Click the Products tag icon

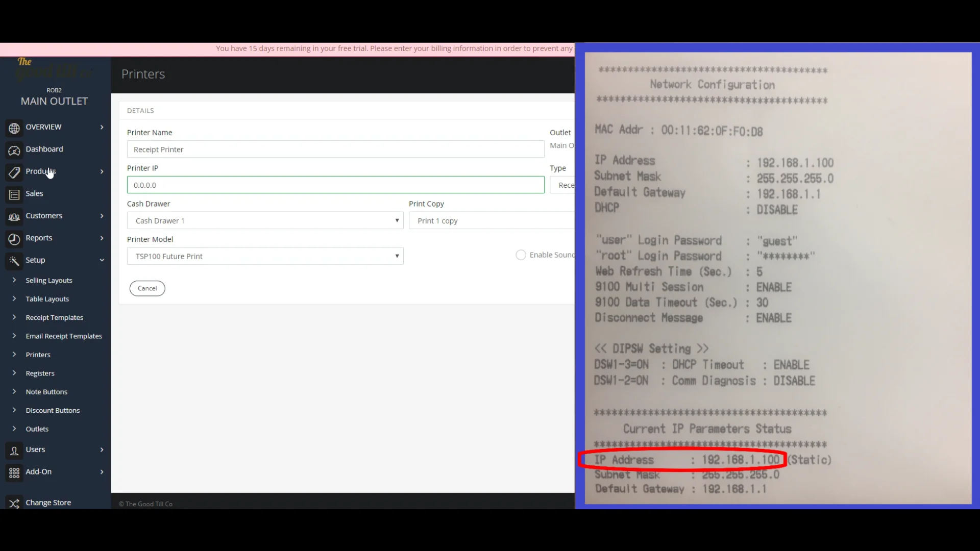click(x=14, y=172)
